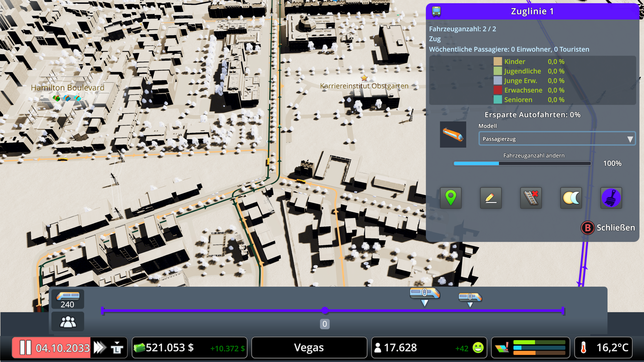Viewport: 644px width, 362px height.
Task: Click the 100% vehicle count value
Action: click(x=612, y=163)
